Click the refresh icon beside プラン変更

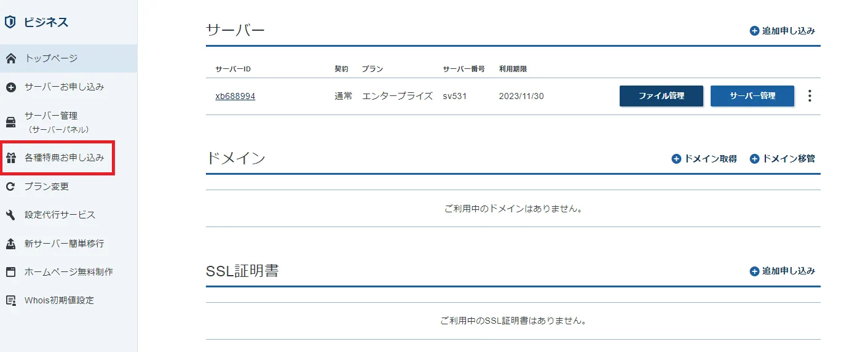pos(10,186)
